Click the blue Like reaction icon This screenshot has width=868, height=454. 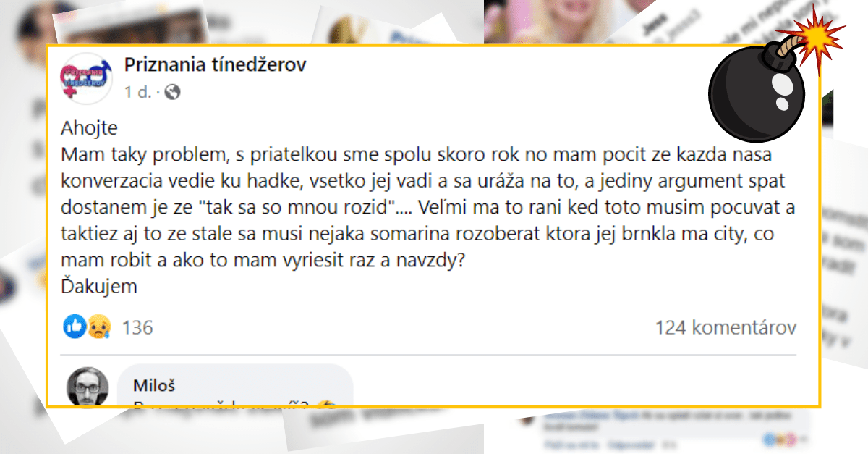(x=75, y=327)
